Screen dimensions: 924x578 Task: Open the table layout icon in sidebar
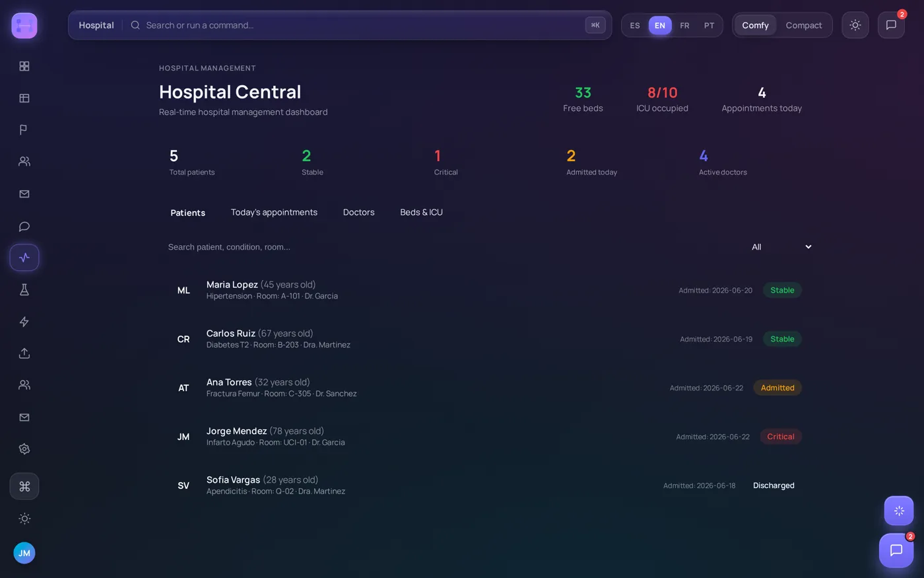point(24,98)
